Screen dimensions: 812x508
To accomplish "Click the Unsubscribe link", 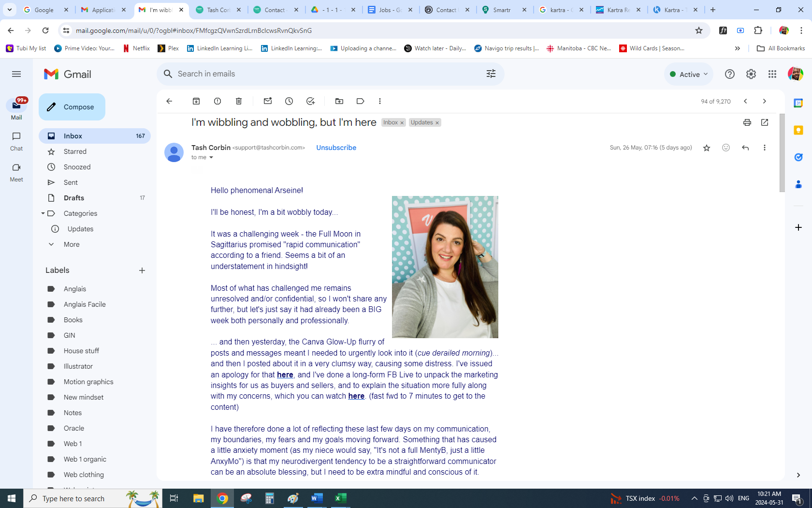I will coord(336,148).
